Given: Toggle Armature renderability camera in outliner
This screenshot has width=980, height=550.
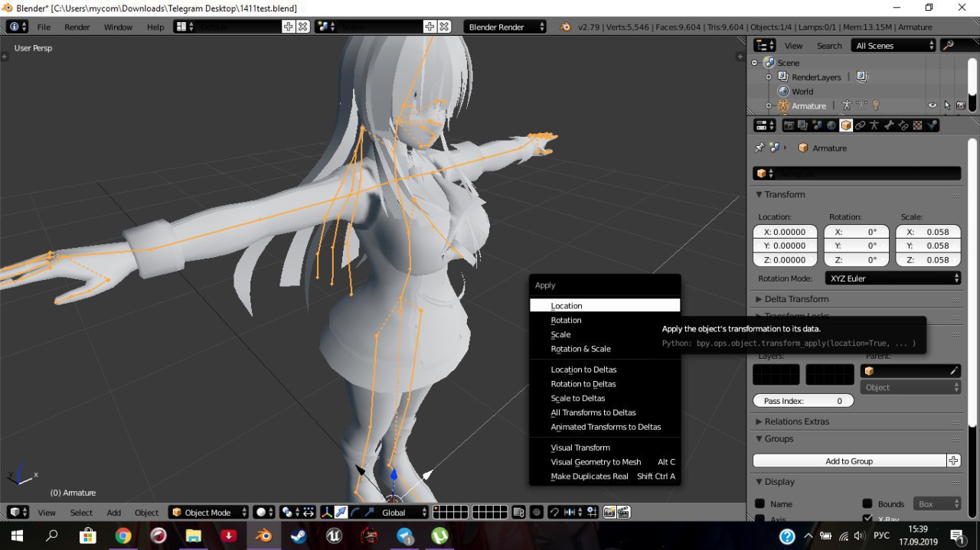Looking at the screenshot, I should (961, 106).
